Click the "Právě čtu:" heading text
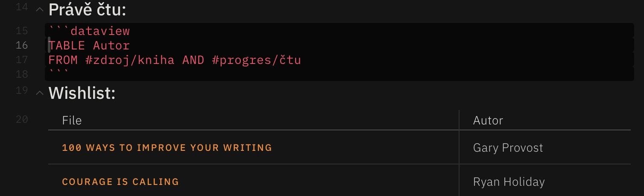The image size is (644, 196). 88,9
